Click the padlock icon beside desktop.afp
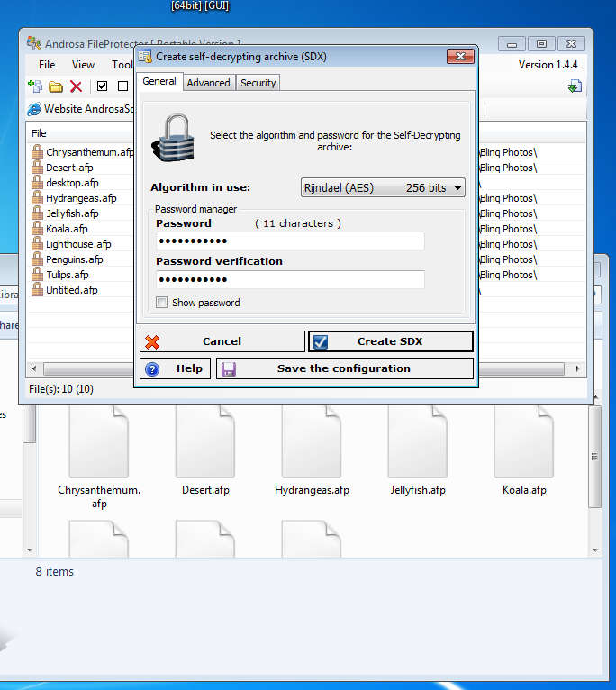 pyautogui.click(x=38, y=183)
